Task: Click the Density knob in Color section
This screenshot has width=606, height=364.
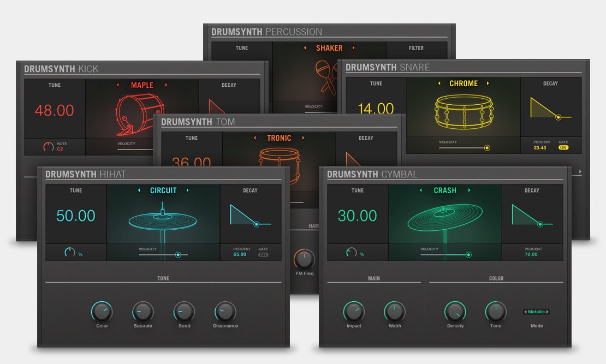Action: (455, 312)
